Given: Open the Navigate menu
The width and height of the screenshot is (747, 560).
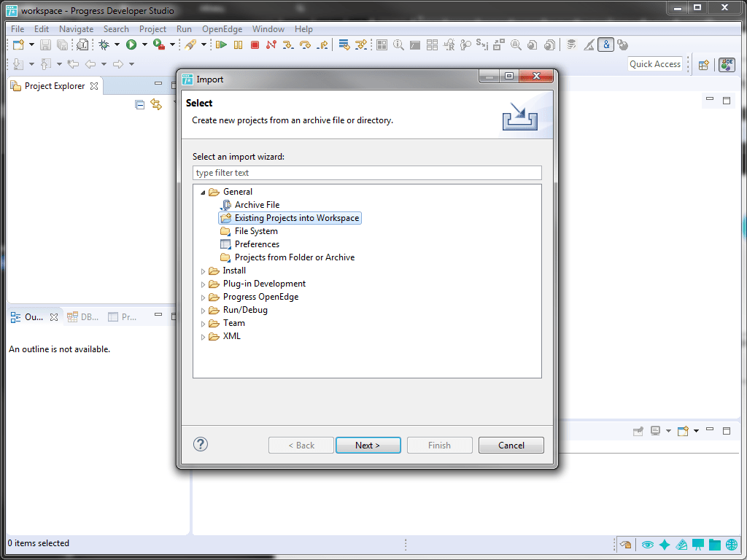Looking at the screenshot, I should (x=76, y=29).
